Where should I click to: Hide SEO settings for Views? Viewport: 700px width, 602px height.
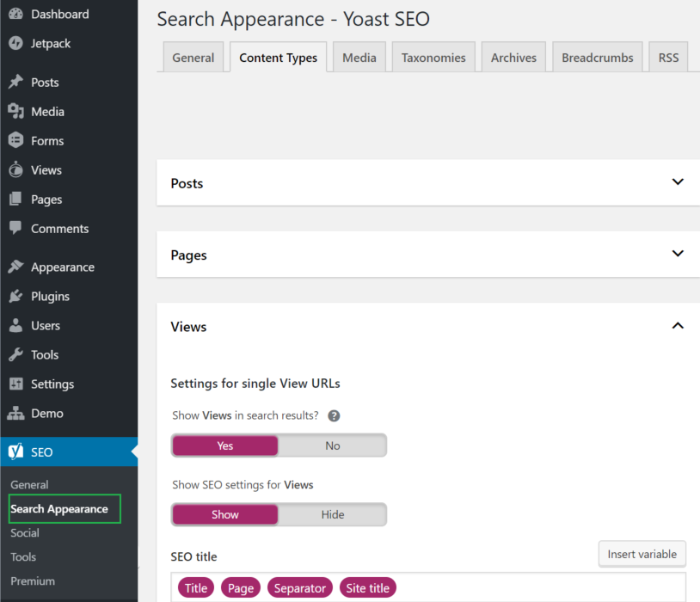(x=333, y=513)
